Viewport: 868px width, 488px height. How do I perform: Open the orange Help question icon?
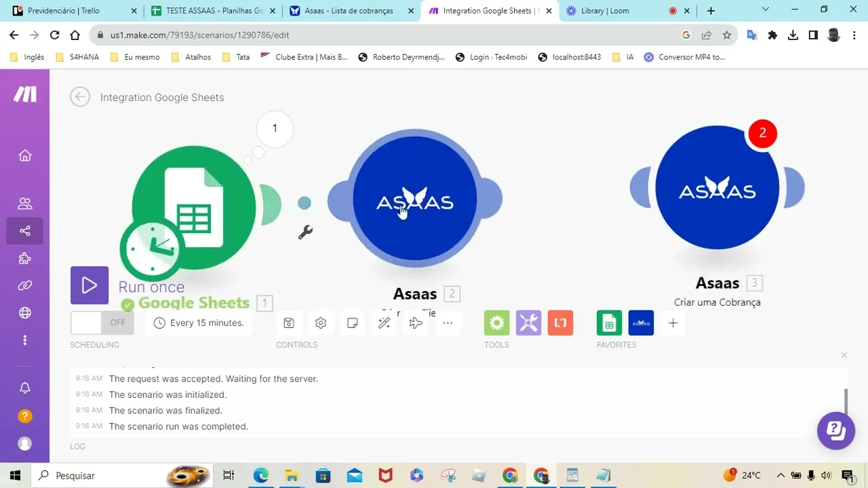[x=25, y=416]
